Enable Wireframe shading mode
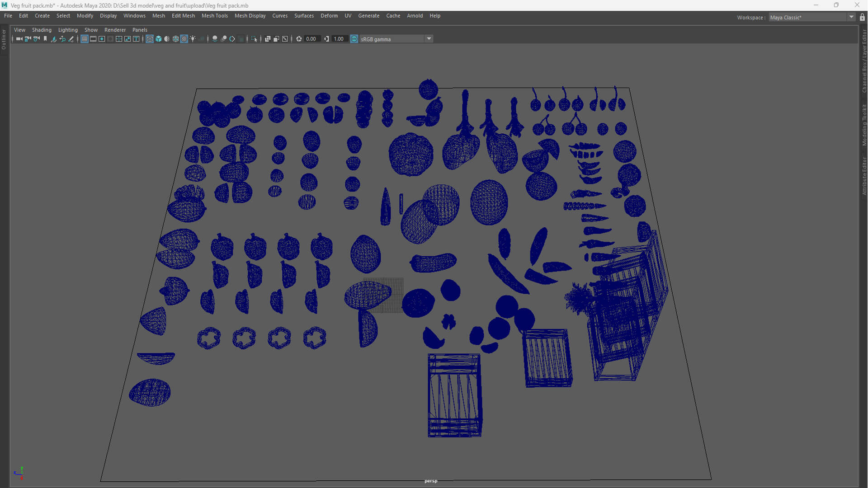The width and height of the screenshot is (868, 488). (150, 39)
